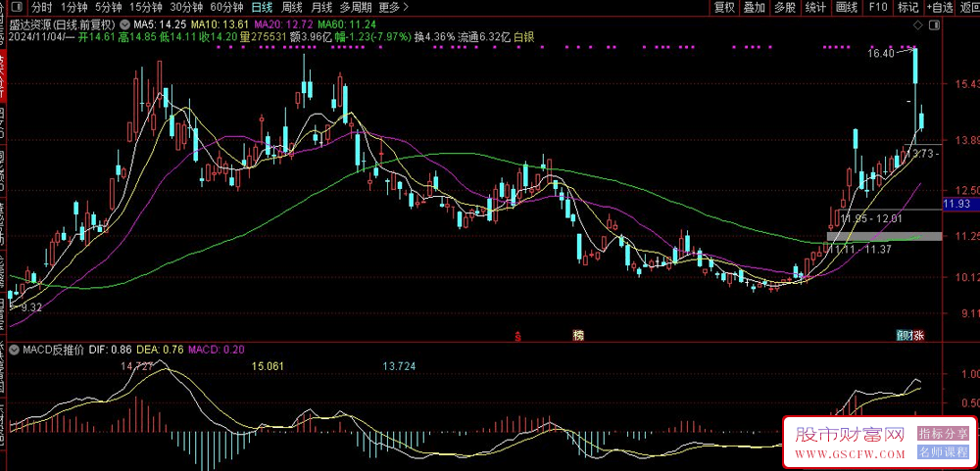980x471 pixels.
Task: Click the red $ event marker
Action: pyautogui.click(x=518, y=336)
